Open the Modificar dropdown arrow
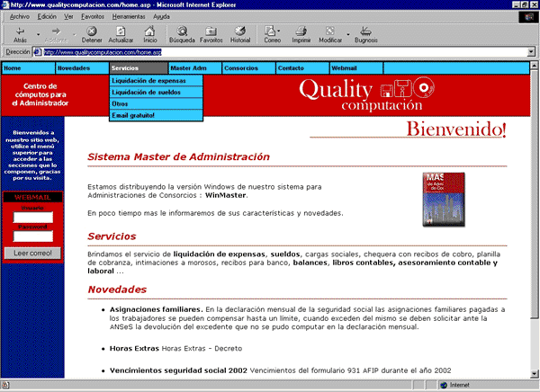The width and height of the screenshot is (540, 392). click(347, 35)
